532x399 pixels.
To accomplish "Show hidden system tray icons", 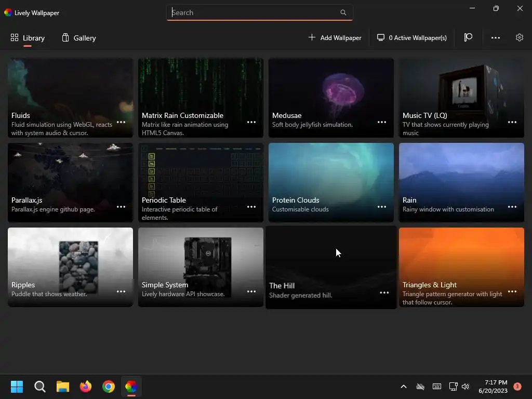I will pyautogui.click(x=403, y=387).
